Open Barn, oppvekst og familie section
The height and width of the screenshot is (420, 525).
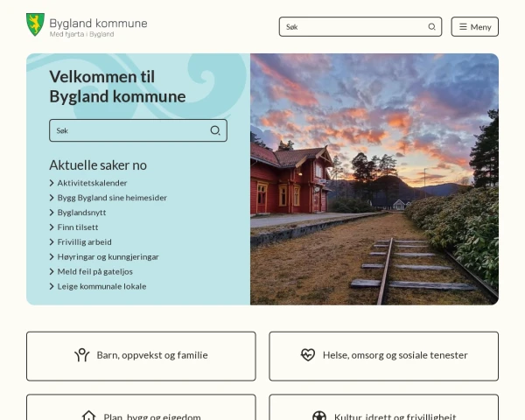(141, 356)
